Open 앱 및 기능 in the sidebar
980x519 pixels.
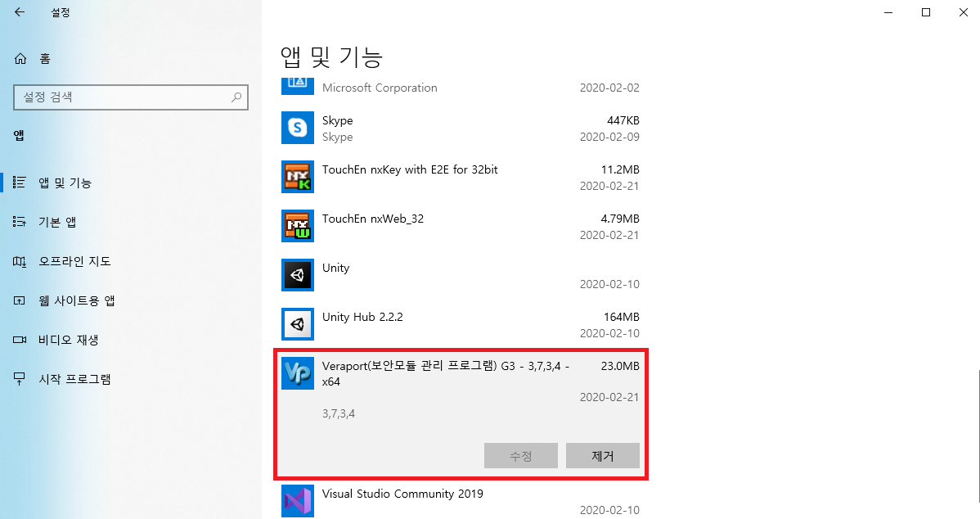[x=65, y=183]
